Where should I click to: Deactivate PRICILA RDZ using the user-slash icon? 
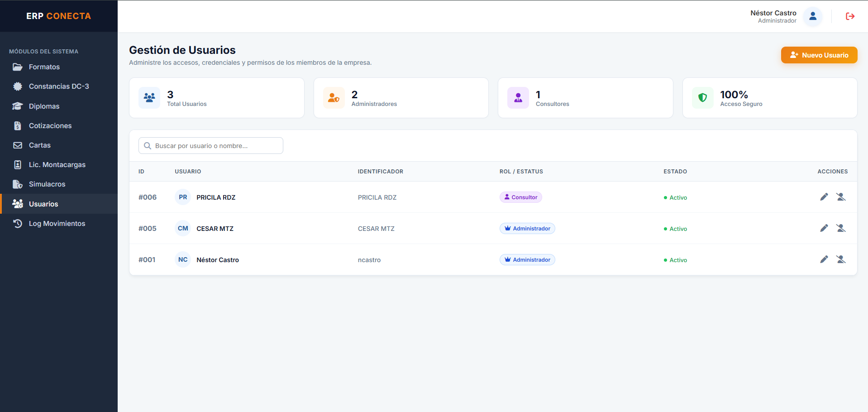pos(841,197)
